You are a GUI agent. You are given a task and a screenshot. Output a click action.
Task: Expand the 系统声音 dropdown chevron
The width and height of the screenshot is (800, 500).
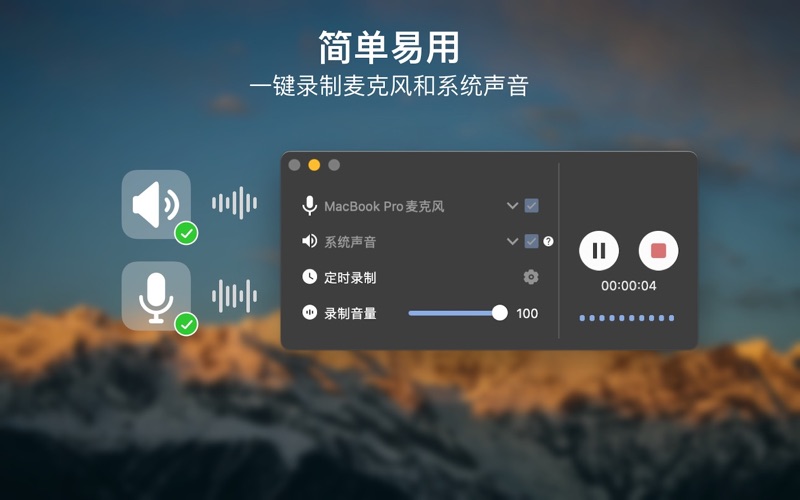[x=512, y=241]
